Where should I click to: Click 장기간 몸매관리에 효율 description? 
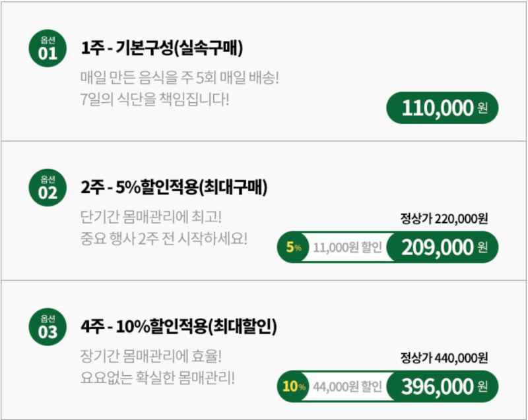coord(151,356)
